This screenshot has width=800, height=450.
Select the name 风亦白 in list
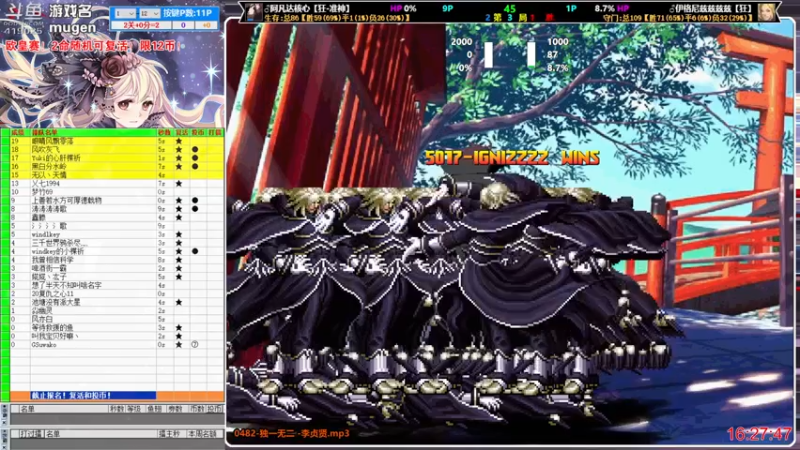coord(42,319)
